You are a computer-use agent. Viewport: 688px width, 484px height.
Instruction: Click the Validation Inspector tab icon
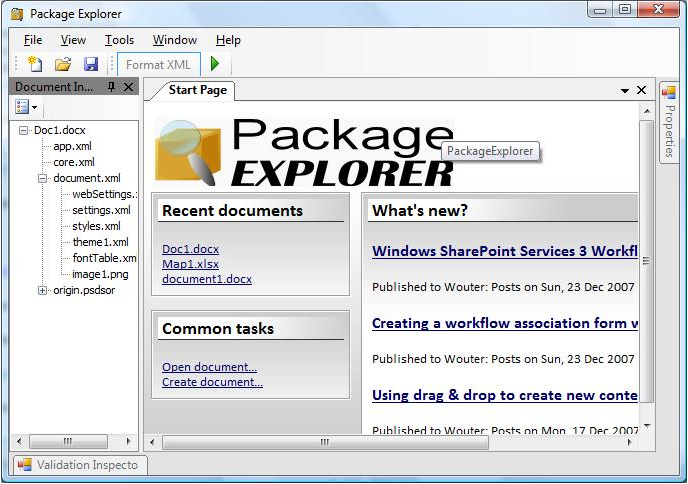[x=25, y=465]
